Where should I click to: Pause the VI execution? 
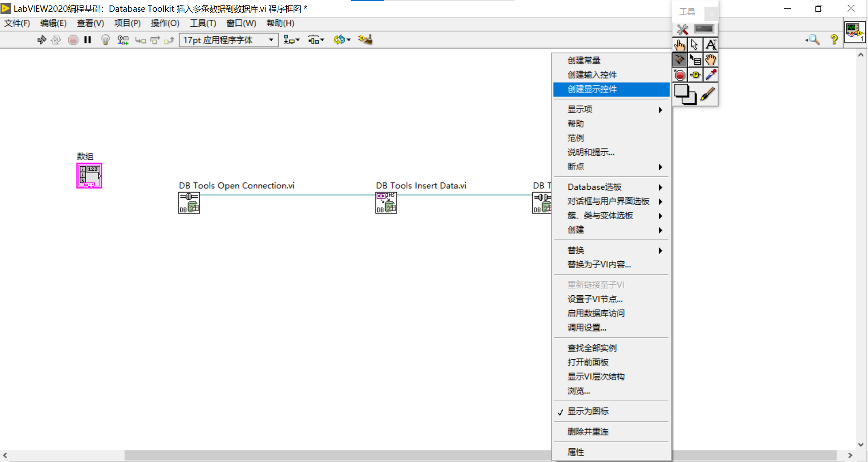point(88,40)
